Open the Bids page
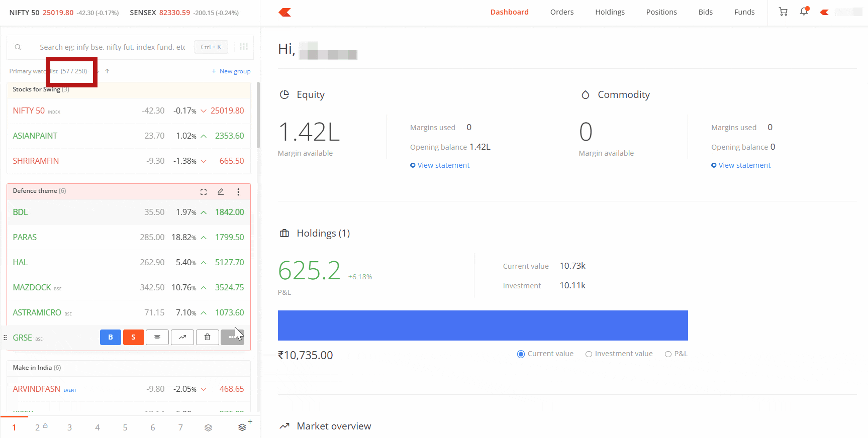Viewport: 868px width, 438px height. (705, 12)
